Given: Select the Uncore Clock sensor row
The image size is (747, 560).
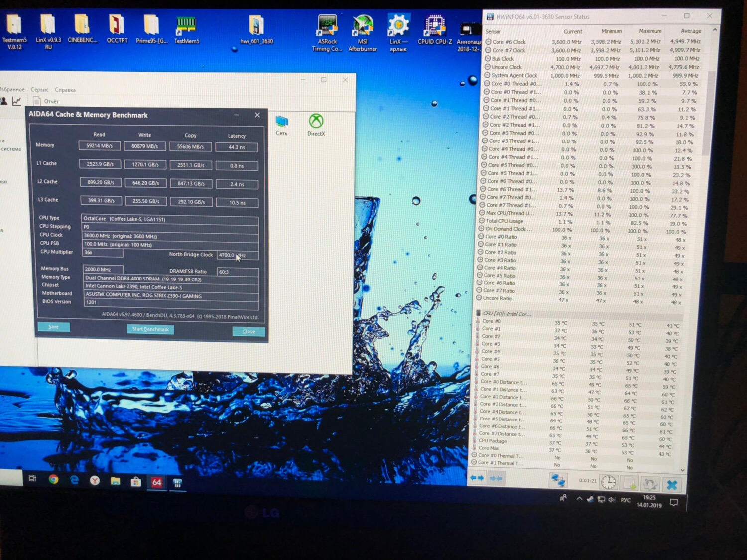Looking at the screenshot, I should (592, 67).
